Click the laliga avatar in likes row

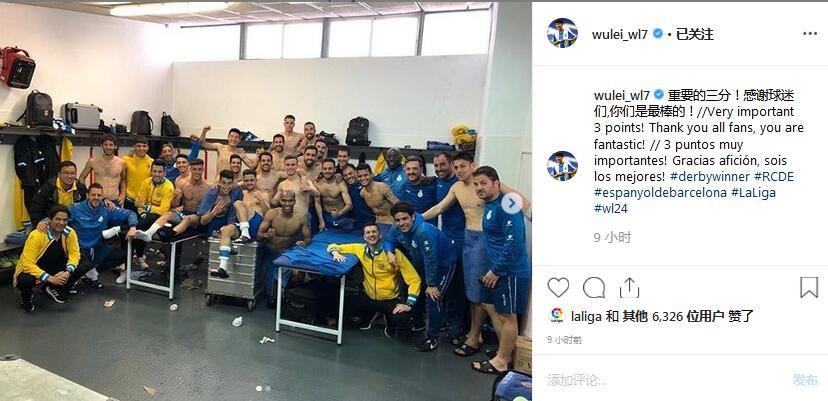[557, 316]
